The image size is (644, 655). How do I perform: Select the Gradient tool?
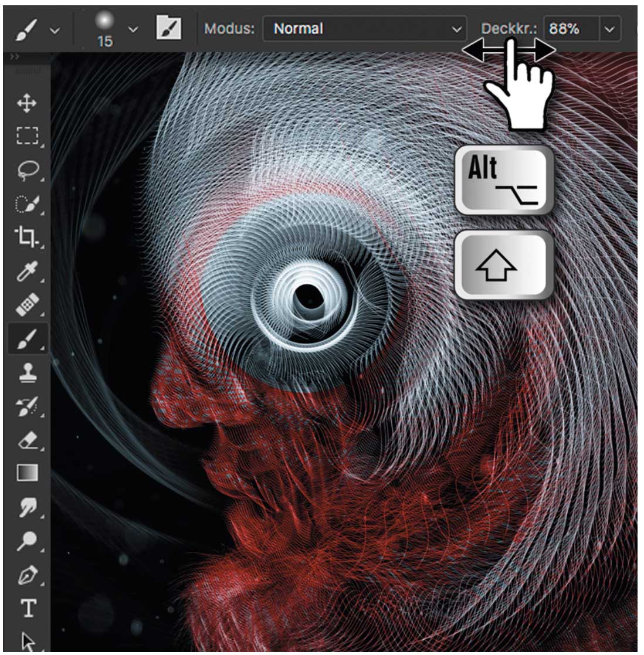(28, 473)
